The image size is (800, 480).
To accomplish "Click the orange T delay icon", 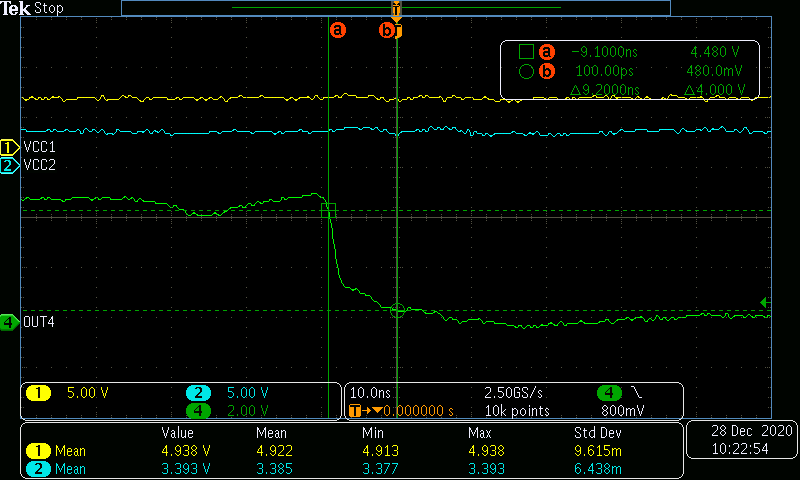I will [x=355, y=411].
